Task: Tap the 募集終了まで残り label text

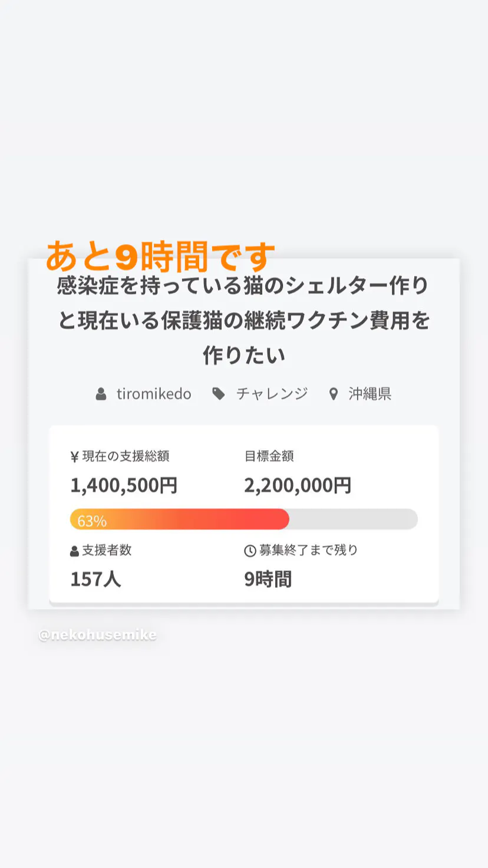Action: point(308,550)
